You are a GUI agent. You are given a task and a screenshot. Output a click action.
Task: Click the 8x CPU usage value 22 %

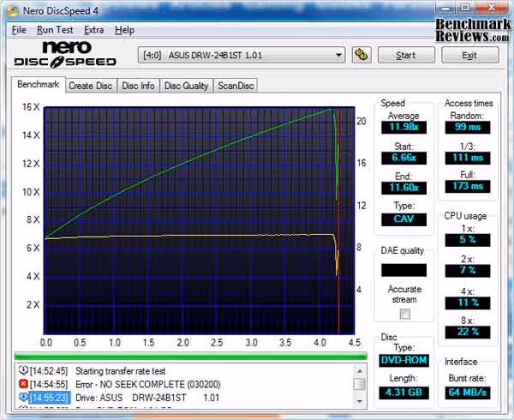pyautogui.click(x=468, y=332)
